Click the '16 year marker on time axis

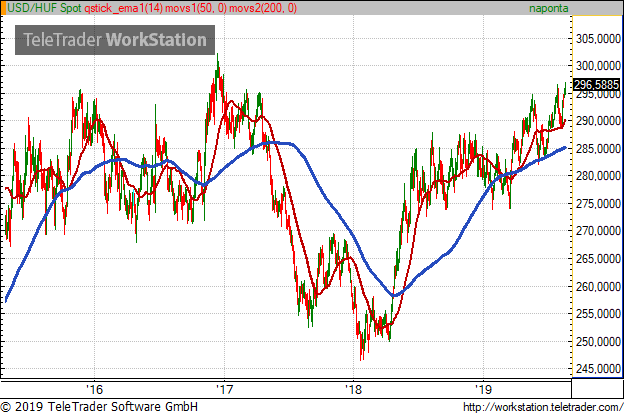[95, 389]
